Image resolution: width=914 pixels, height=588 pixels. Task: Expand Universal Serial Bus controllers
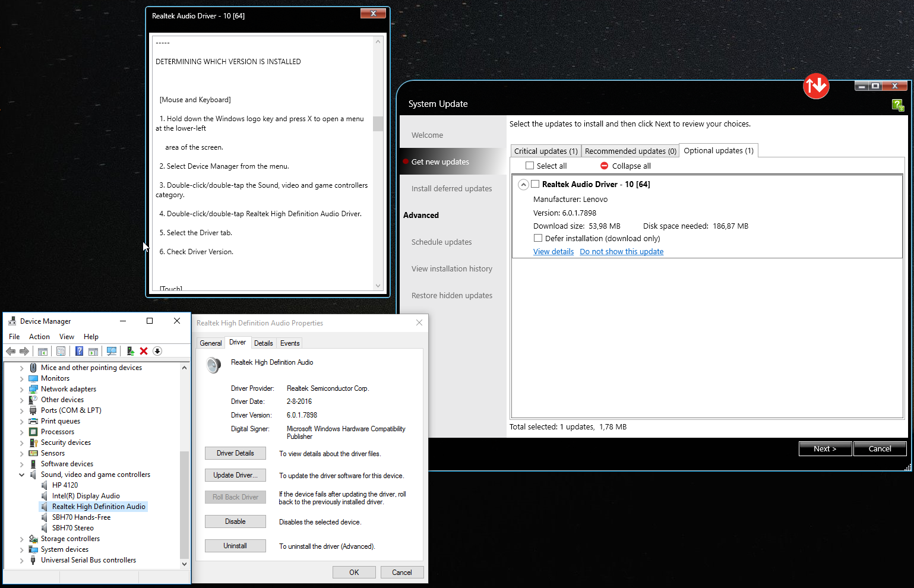[x=22, y=560]
